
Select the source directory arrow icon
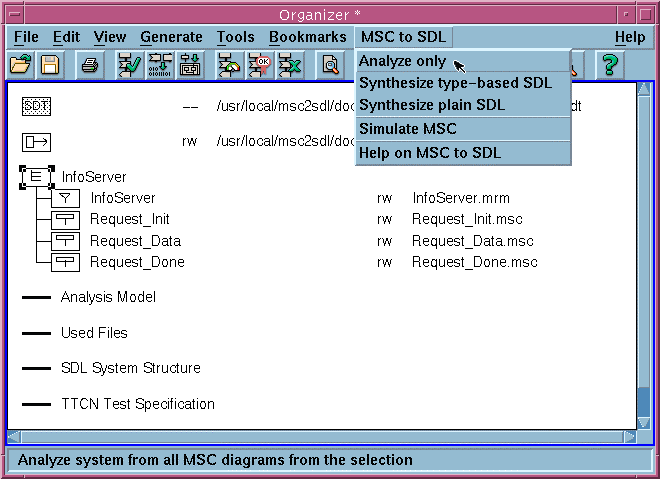click(36, 142)
